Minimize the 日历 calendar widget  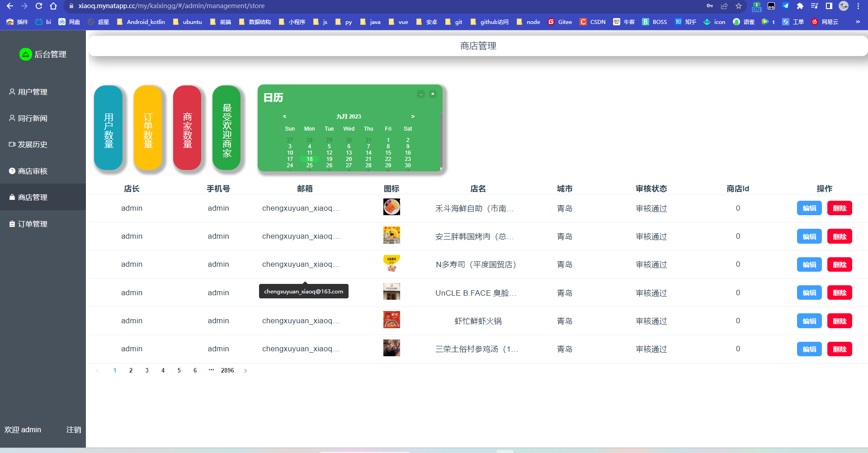click(x=421, y=94)
